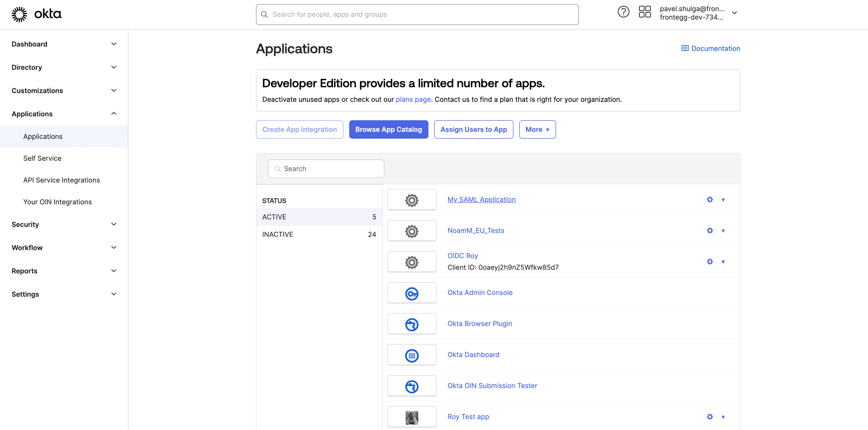Click gear icon for NoamM_EU_Tests
Image resolution: width=868 pixels, height=430 pixels.
(x=710, y=231)
